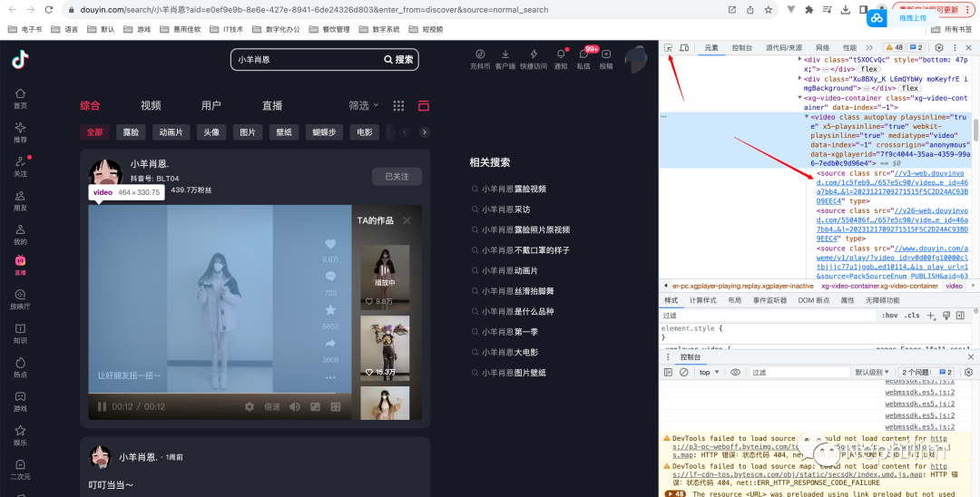Collapse the video element node
Image resolution: width=980 pixels, height=497 pixels.
click(x=807, y=117)
